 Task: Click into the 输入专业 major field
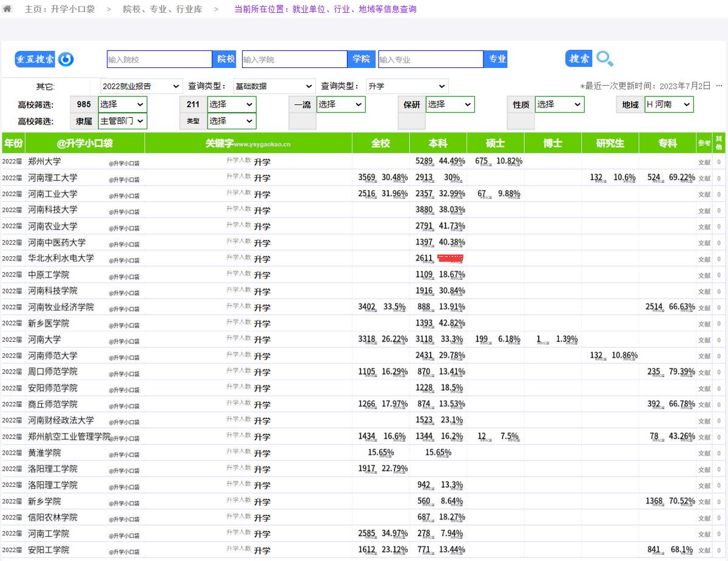430,59
